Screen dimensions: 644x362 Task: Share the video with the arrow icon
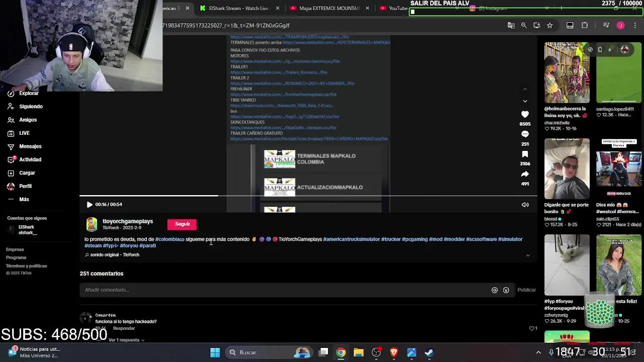[525, 174]
